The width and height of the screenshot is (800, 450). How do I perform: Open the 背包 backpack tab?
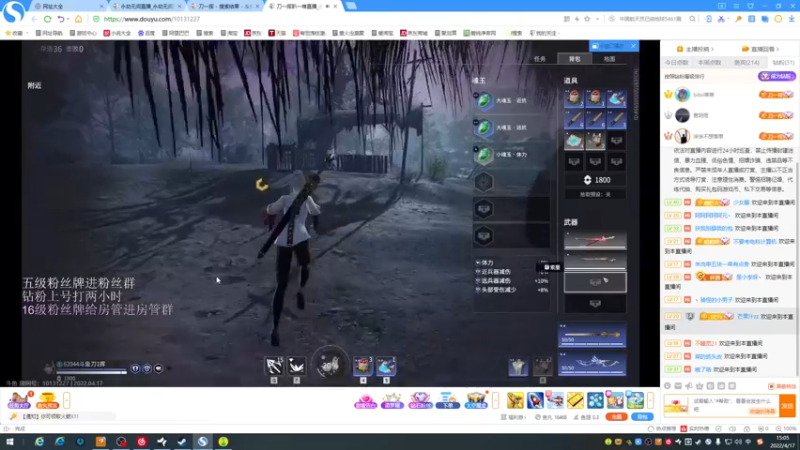click(574, 59)
